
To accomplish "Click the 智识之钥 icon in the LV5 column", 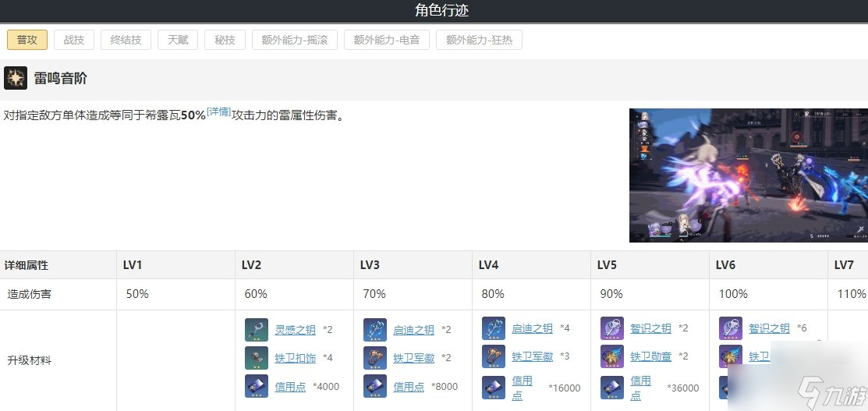I will click(612, 329).
